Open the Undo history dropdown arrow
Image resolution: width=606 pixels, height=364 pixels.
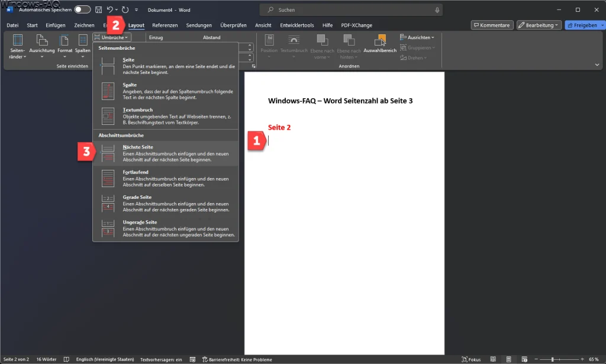tap(117, 9)
